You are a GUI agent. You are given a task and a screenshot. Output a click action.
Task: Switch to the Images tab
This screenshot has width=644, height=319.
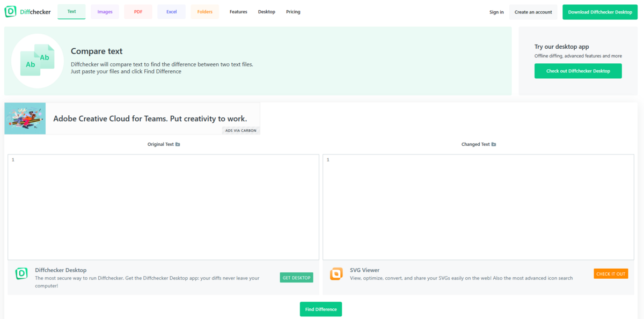105,12
